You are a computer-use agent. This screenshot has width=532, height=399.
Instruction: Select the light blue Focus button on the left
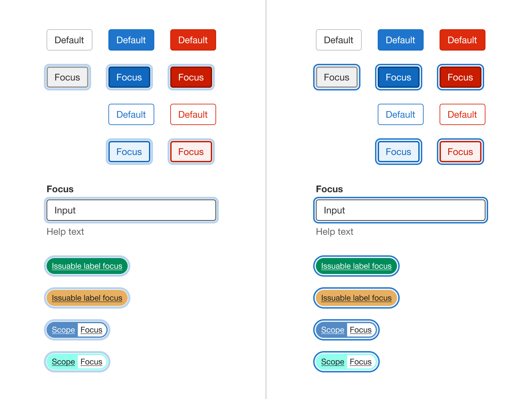pyautogui.click(x=129, y=152)
